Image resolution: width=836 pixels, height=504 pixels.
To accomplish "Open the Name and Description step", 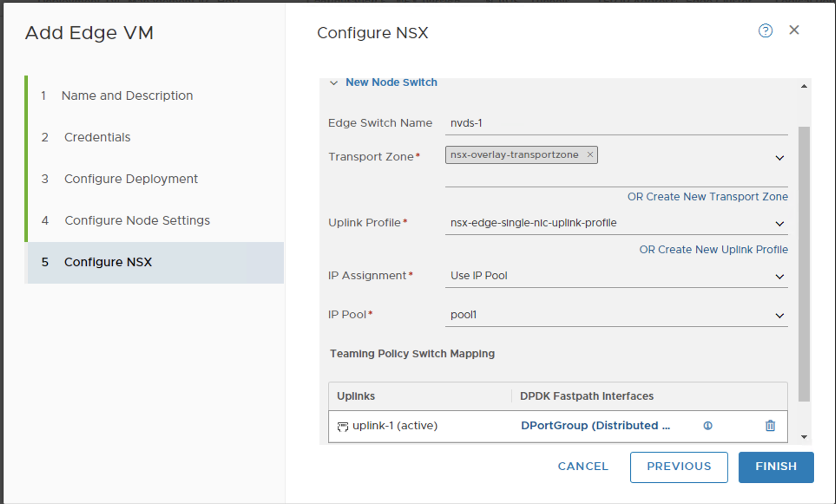I will (x=127, y=95).
